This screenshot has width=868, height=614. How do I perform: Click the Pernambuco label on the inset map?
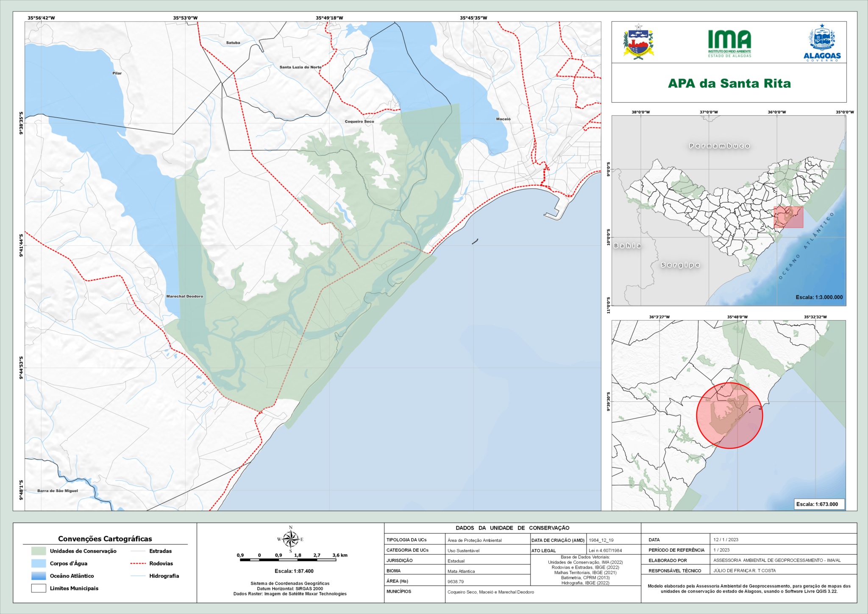[x=719, y=146]
